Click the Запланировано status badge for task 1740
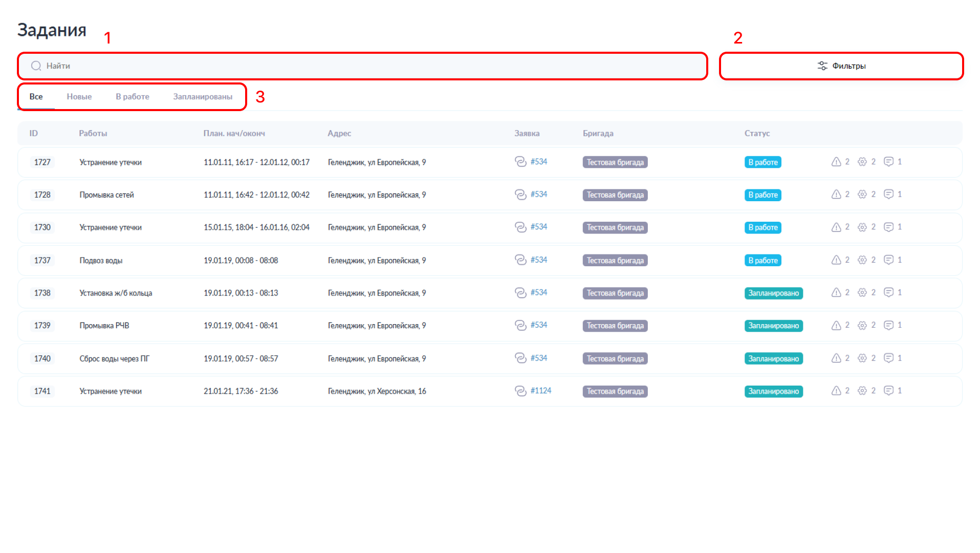 [773, 359]
